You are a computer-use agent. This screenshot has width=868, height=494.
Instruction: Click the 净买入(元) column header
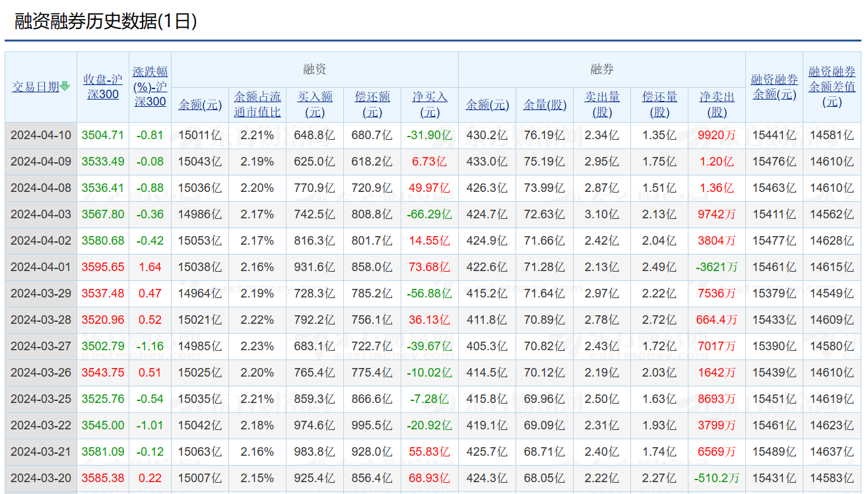(430, 104)
